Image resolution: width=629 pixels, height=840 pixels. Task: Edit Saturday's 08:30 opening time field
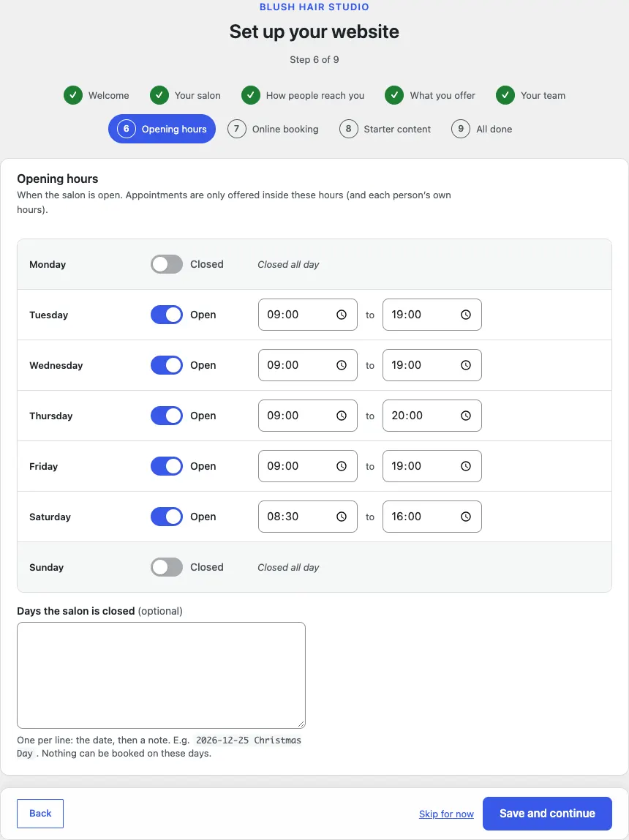pos(308,517)
